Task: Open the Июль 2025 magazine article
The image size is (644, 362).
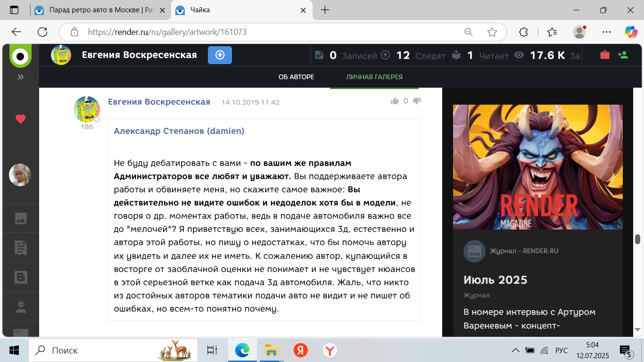Action: point(495,280)
